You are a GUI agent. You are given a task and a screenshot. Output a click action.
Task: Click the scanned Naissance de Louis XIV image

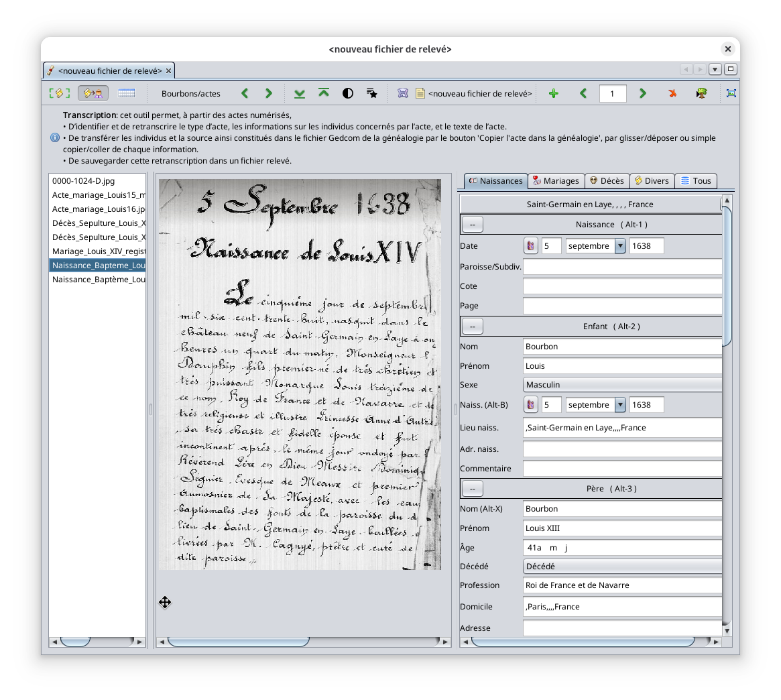coord(300,374)
